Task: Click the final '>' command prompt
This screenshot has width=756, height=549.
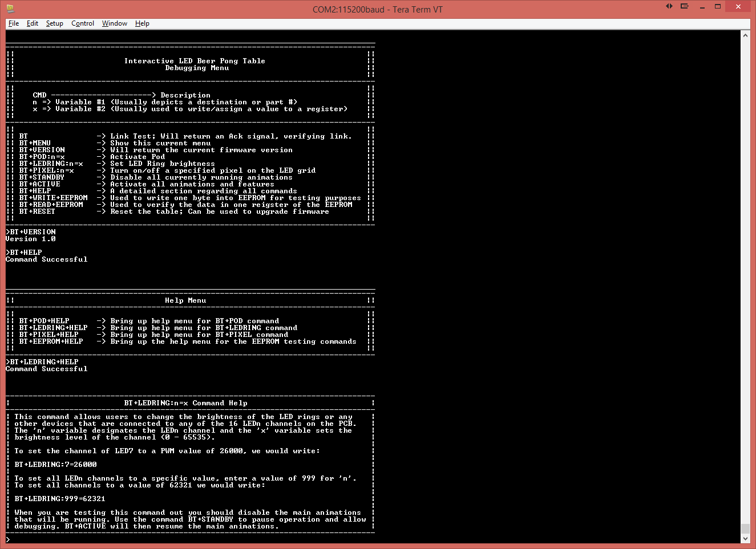Action: pyautogui.click(x=8, y=540)
